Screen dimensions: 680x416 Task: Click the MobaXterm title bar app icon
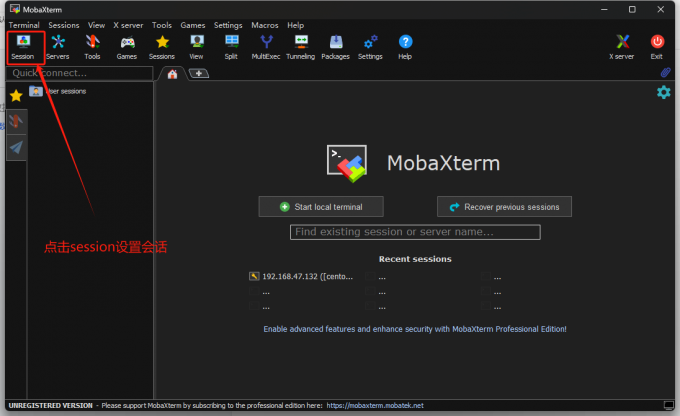[15, 9]
